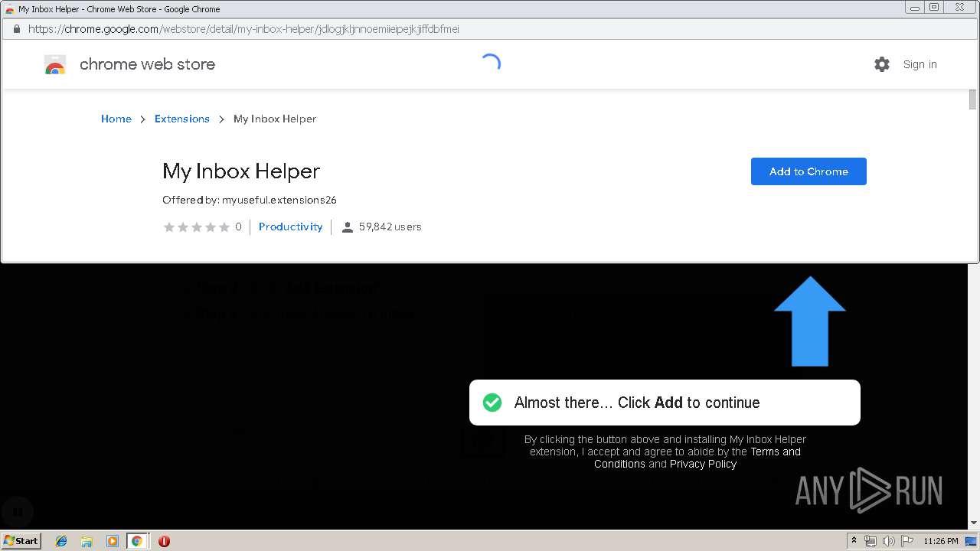This screenshot has height=551, width=980.
Task: Click the chrome web store logo icon
Action: click(55, 64)
